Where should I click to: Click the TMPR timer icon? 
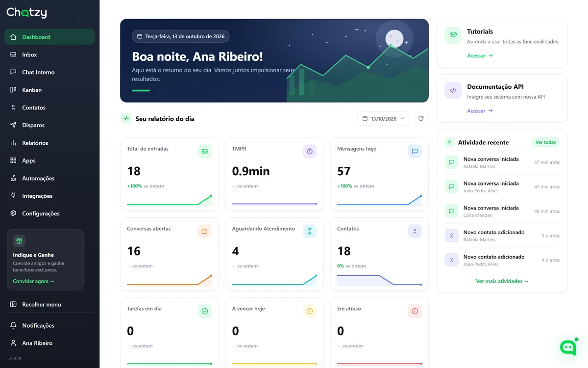tap(310, 152)
